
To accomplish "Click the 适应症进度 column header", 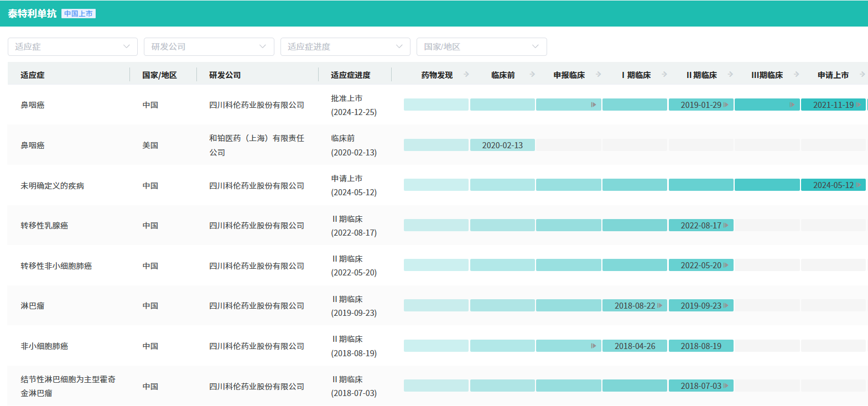I will pyautogui.click(x=351, y=75).
